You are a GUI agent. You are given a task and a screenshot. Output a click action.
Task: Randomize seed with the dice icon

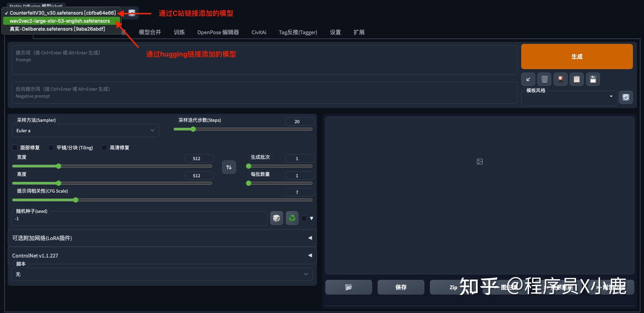point(276,218)
